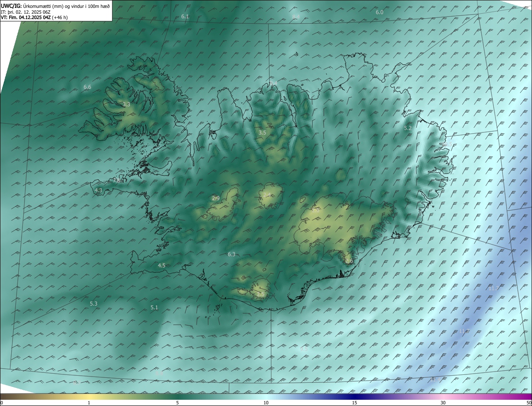Click the 2.6 value at Vatnajökull's southern edge
532x406 pixels.
pyautogui.click(x=349, y=261)
